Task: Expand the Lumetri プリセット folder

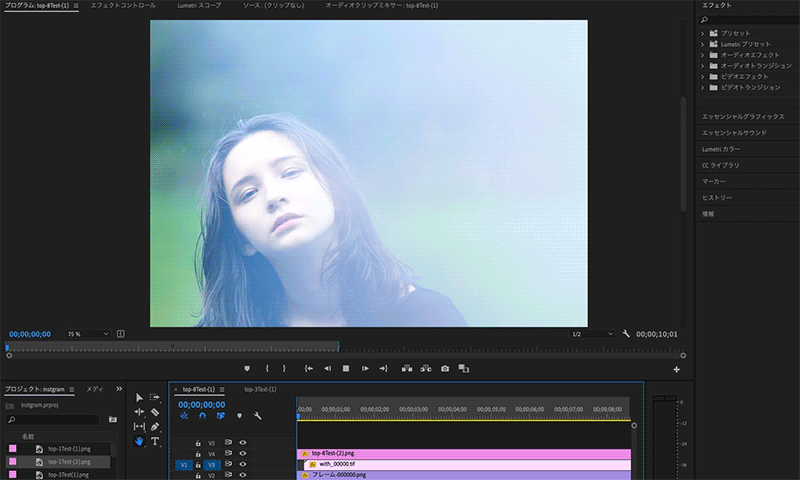Action: pyautogui.click(x=703, y=44)
